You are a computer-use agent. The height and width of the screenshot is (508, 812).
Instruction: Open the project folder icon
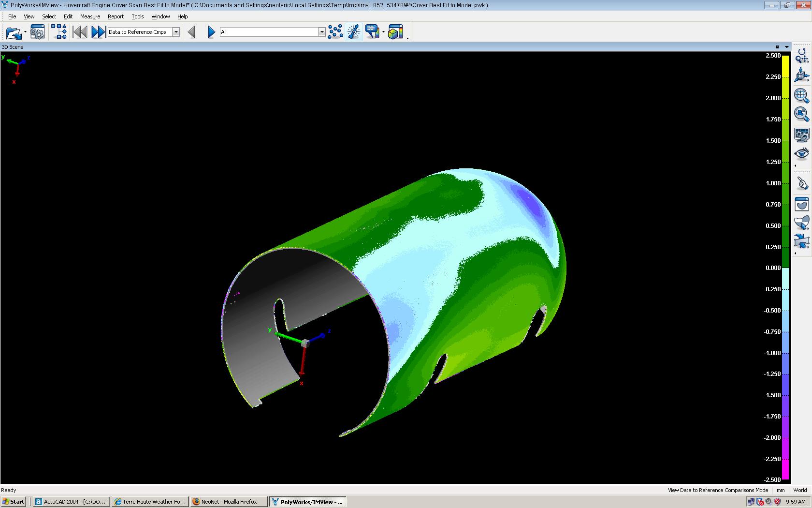tap(14, 32)
